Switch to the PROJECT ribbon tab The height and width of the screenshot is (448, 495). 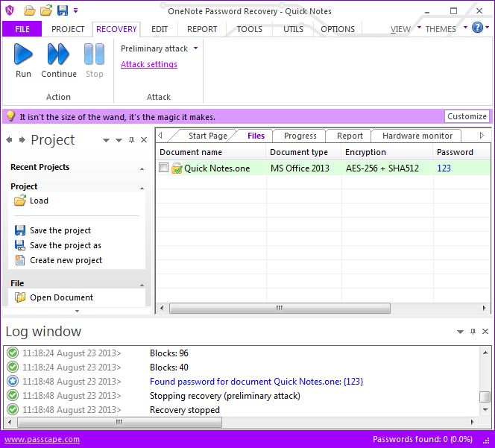click(68, 29)
